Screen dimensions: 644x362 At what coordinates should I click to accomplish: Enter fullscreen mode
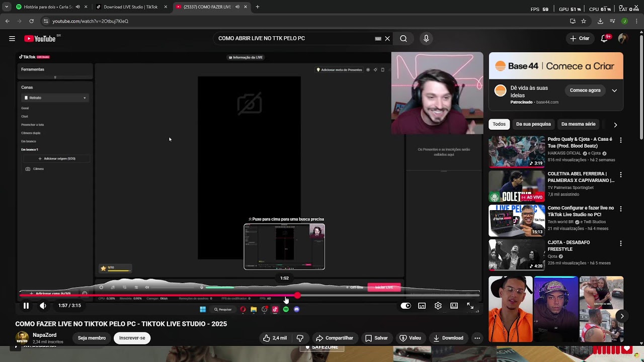(470, 306)
